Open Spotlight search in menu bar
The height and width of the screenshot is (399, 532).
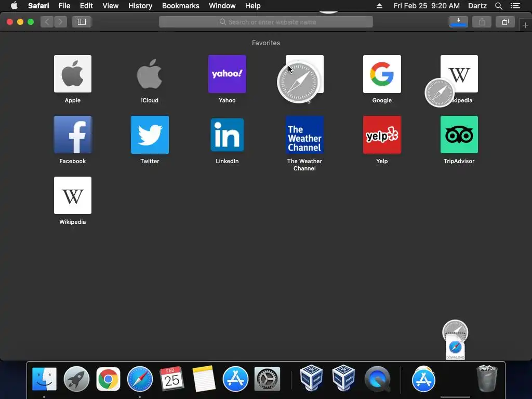[498, 6]
